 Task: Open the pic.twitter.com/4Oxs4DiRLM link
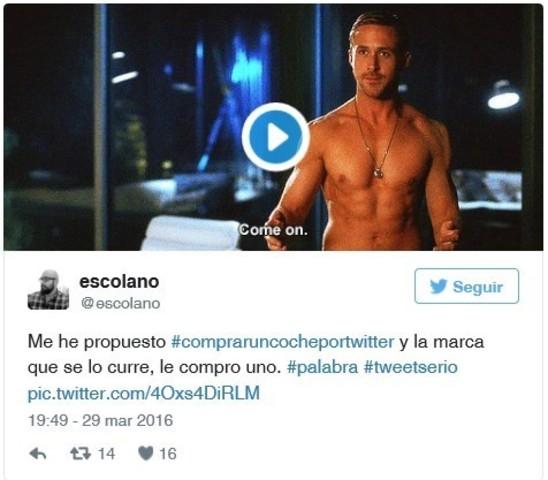click(x=144, y=393)
